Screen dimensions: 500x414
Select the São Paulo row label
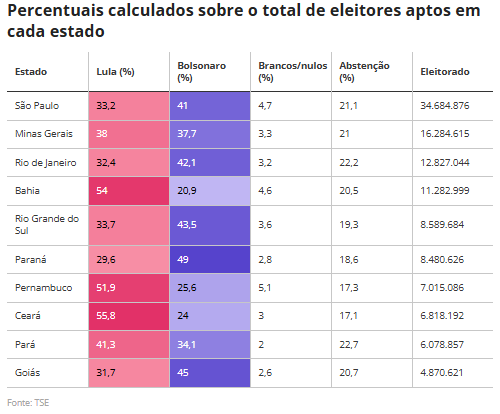[x=37, y=106]
